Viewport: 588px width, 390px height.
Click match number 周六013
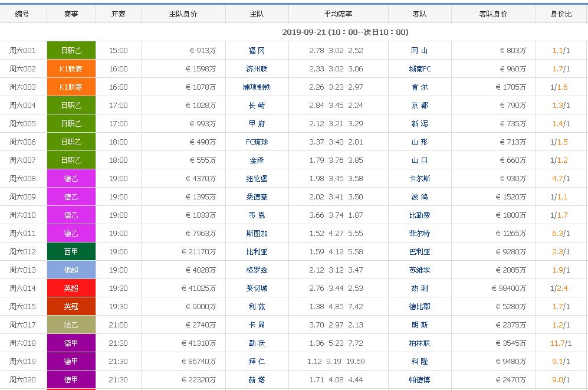[22, 270]
